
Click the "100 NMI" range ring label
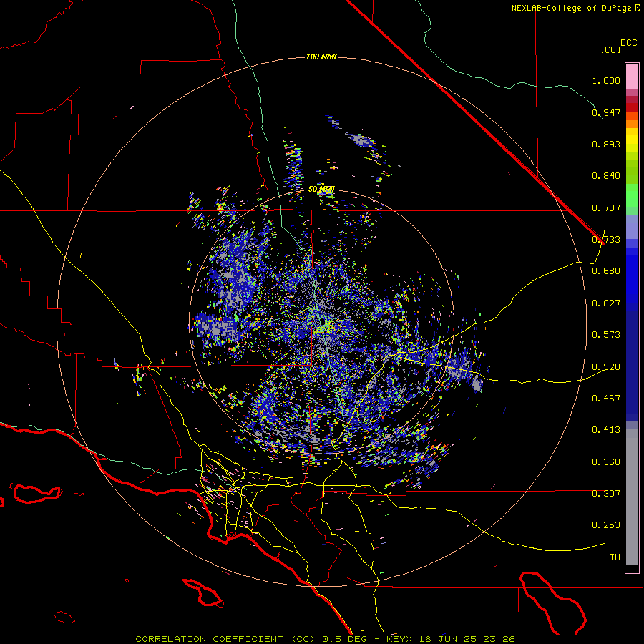[x=321, y=57]
